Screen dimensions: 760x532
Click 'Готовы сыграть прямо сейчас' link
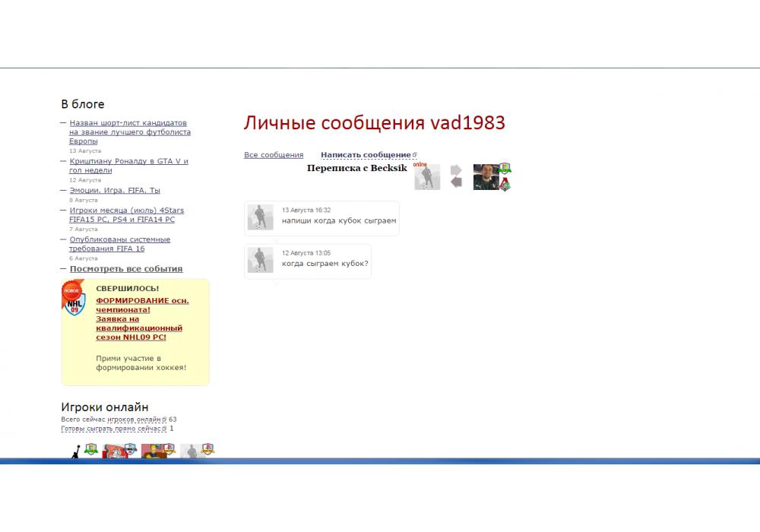click(111, 429)
